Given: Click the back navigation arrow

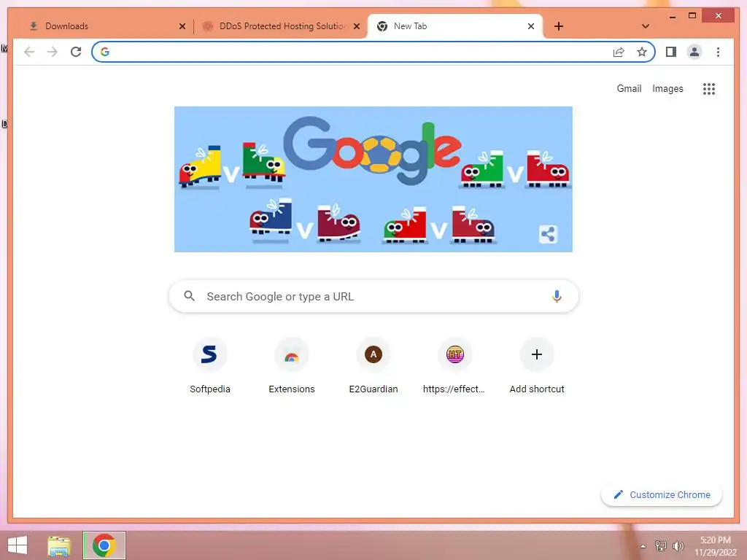Looking at the screenshot, I should pyautogui.click(x=29, y=52).
